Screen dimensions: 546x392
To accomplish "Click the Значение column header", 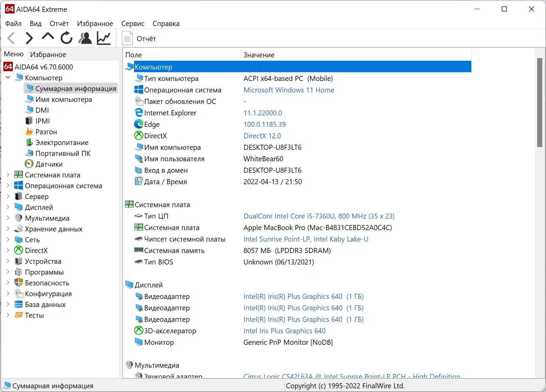I will (356, 55).
